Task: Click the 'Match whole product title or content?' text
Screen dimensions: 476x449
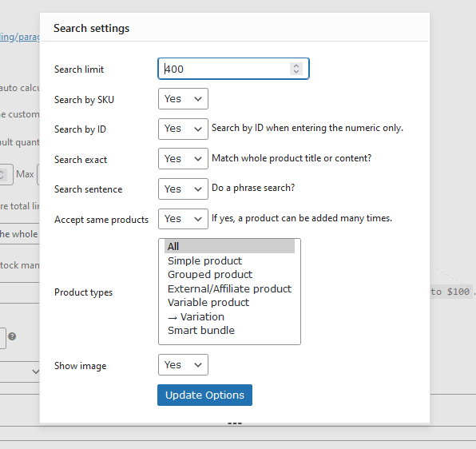Action: (x=292, y=158)
